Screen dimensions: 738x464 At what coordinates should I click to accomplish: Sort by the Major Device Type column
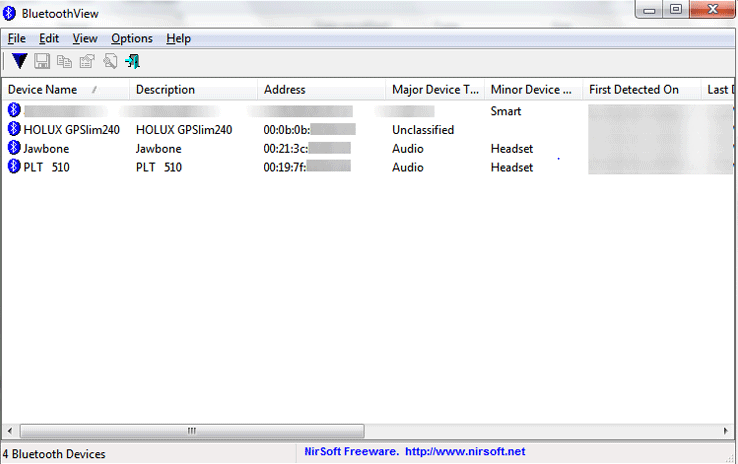click(434, 90)
